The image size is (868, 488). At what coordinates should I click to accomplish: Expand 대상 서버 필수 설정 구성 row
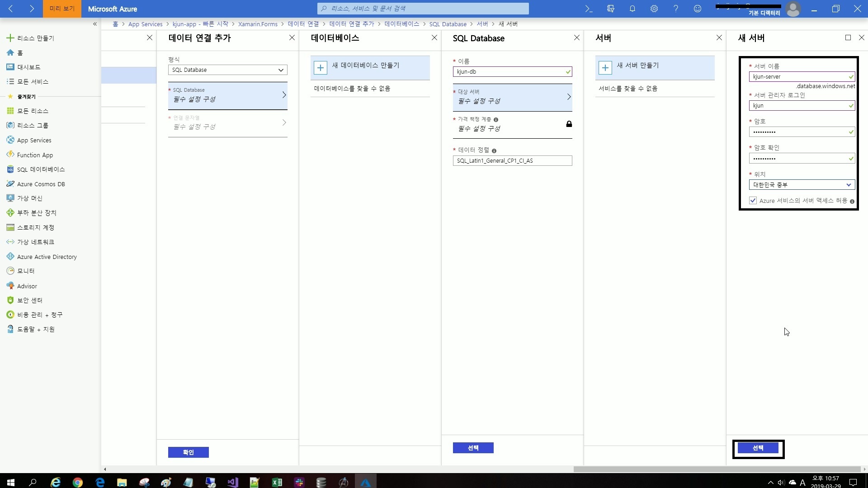[512, 97]
